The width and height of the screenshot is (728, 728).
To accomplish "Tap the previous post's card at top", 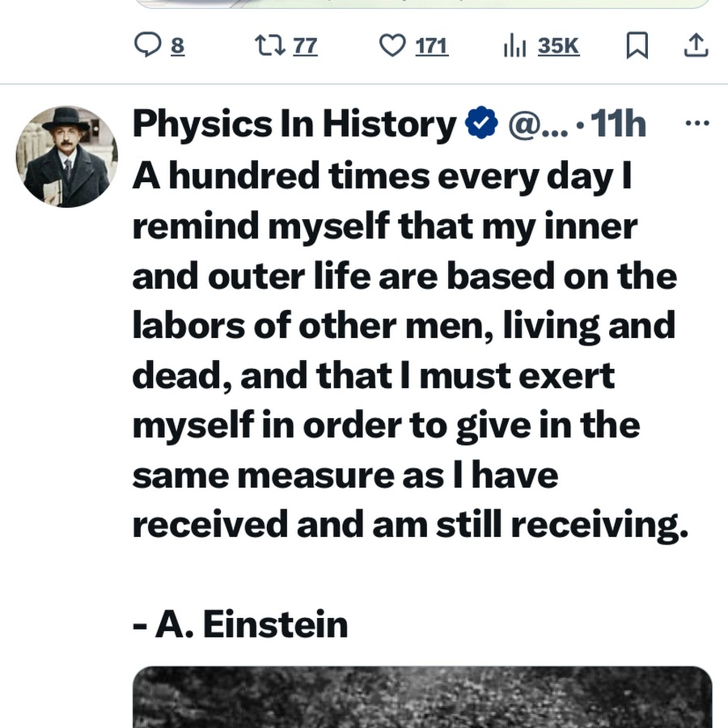I will (x=421, y=4).
